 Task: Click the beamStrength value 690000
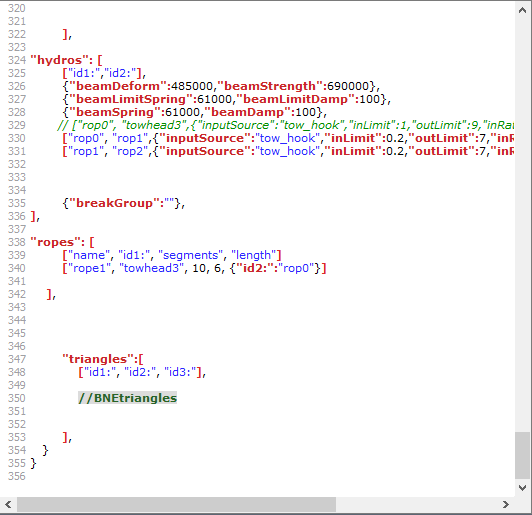(348, 86)
